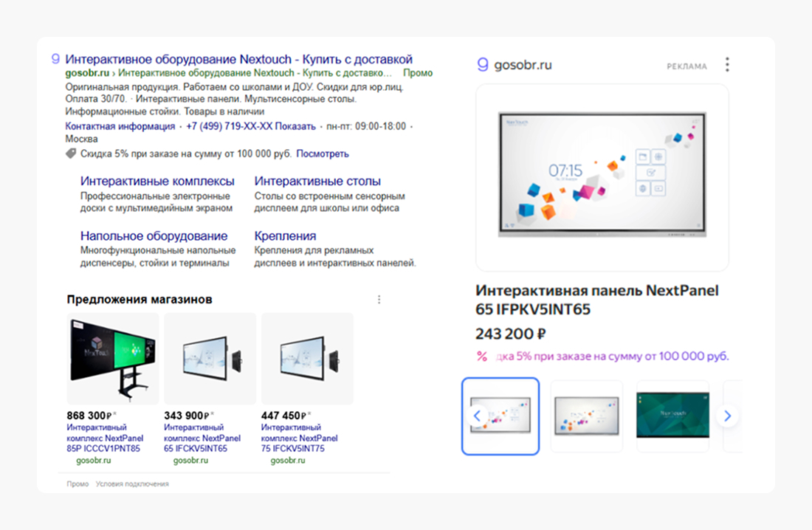812x530 pixels.
Task: Click gosobr.ru under the 447 450 ₽ offer
Action: [x=288, y=460]
